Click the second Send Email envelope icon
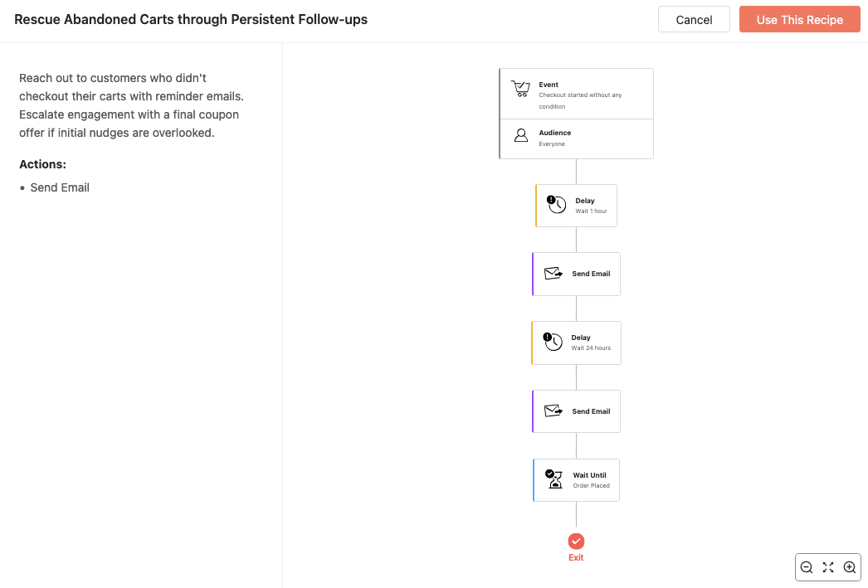Screen dimensions: 868x588 tap(553, 411)
